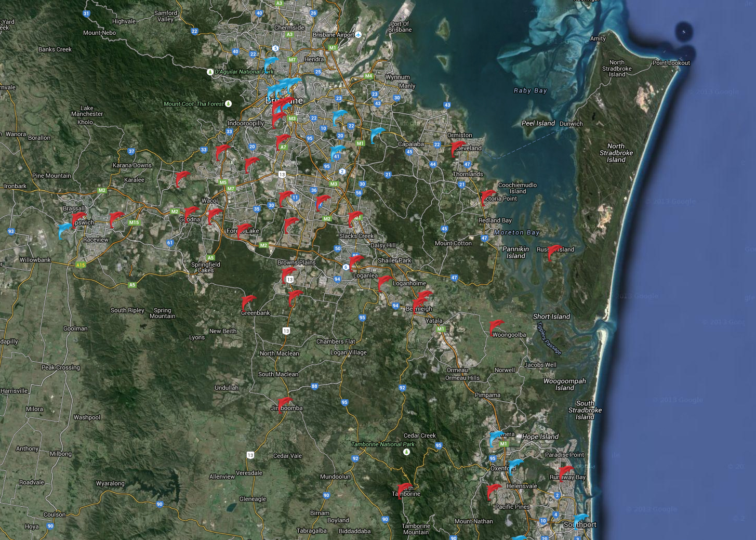Open the red dolphin marker on Russell Island
Image resolution: width=756 pixels, height=540 pixels.
(554, 252)
